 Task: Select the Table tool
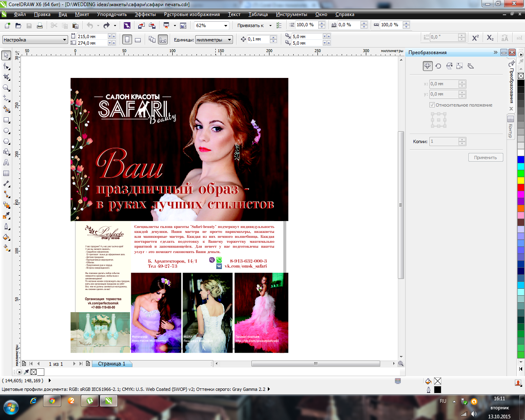(x=7, y=173)
